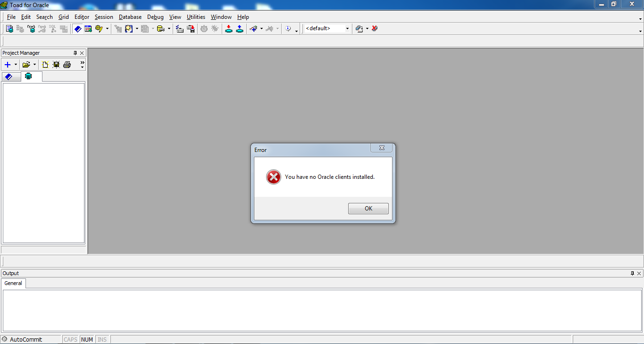Image resolution: width=644 pixels, height=344 pixels.
Task: Toggle pin on the Output panel
Action: [633, 274]
